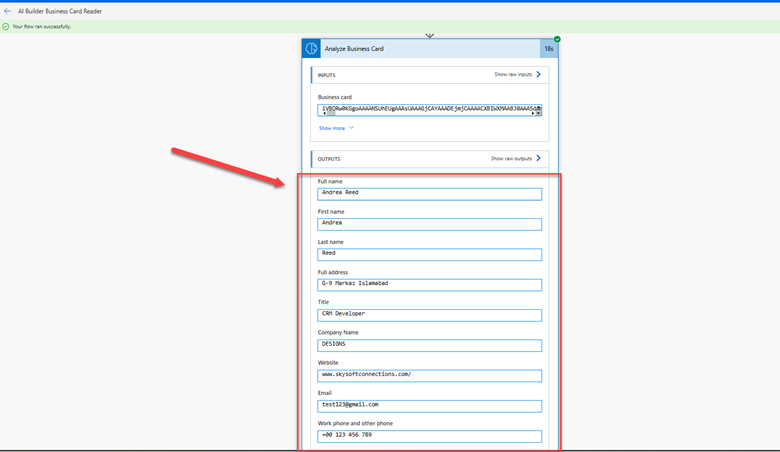Click the Title field with CRM Developer
The width and height of the screenshot is (780, 452).
point(430,315)
